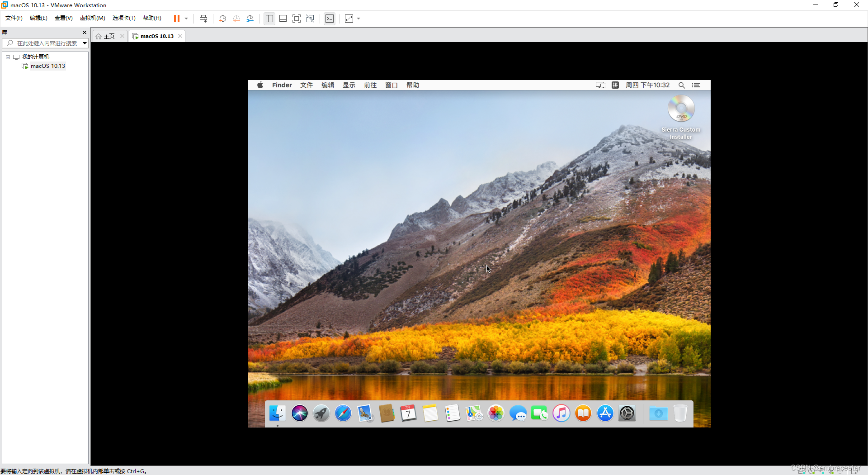This screenshot has height=475, width=868.
Task: Open the 文件(F) menu
Action: tap(14, 18)
